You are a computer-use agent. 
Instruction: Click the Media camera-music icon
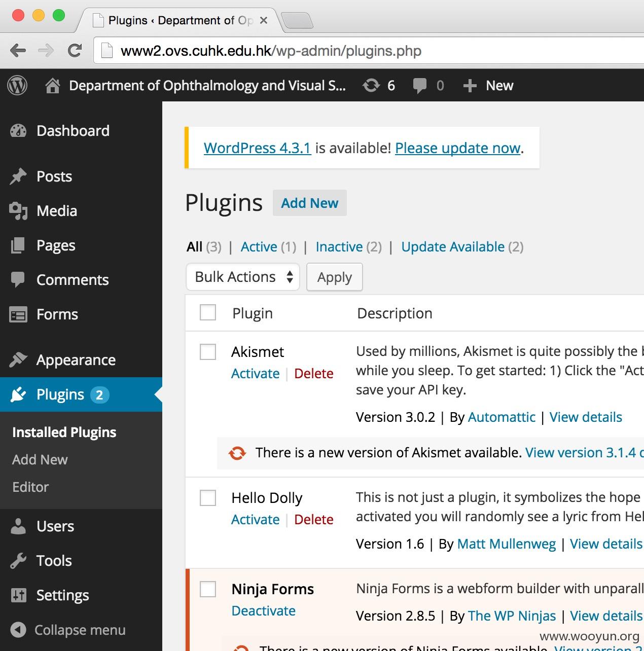[x=18, y=211]
